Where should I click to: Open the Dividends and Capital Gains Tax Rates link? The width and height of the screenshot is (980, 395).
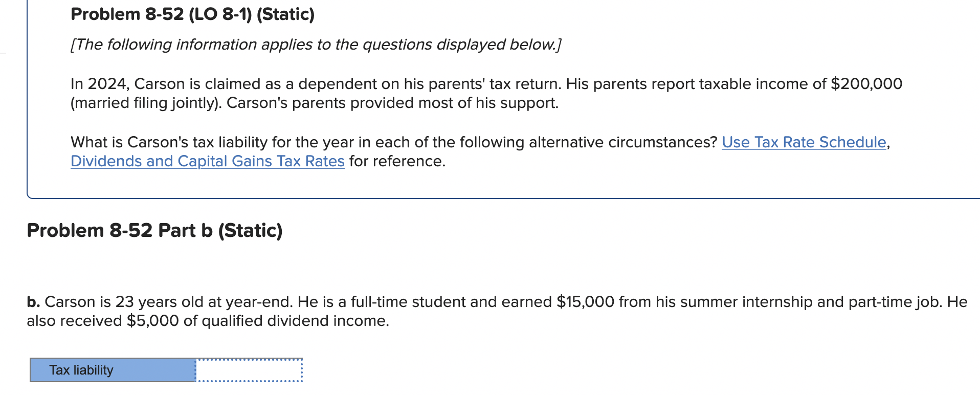(207, 161)
